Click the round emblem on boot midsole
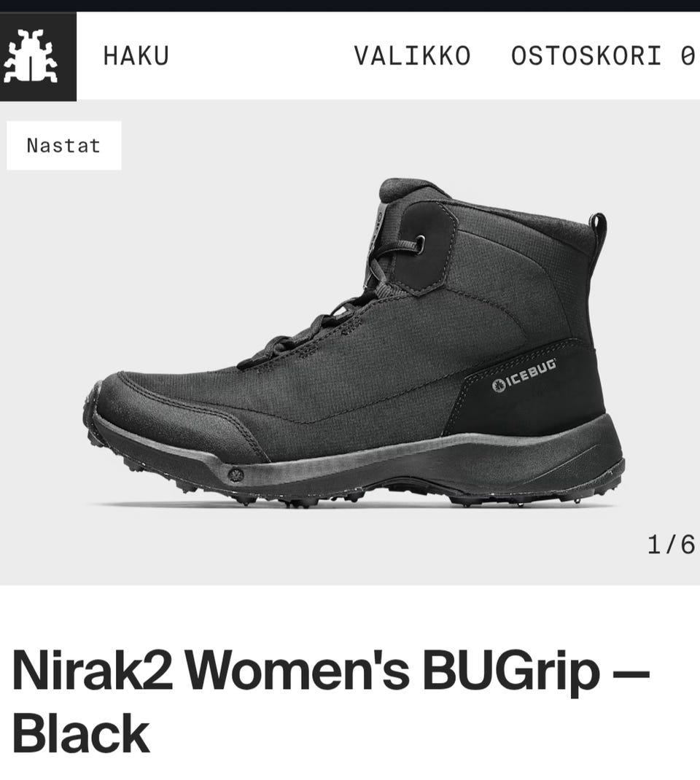The height and width of the screenshot is (780, 700). [x=234, y=475]
